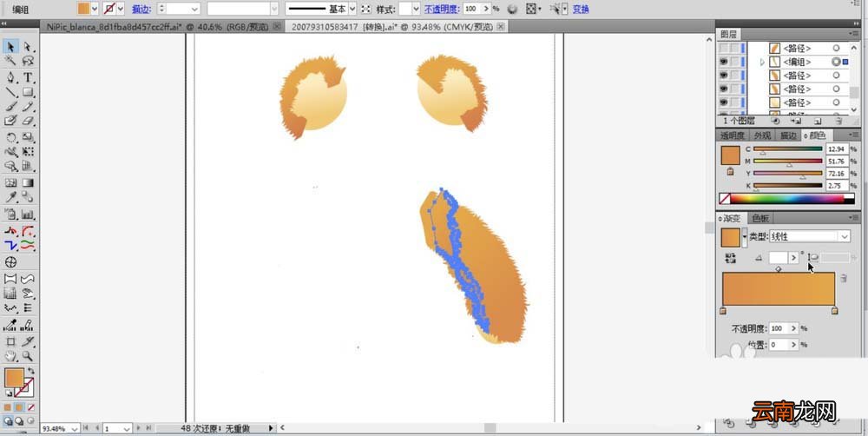This screenshot has width=868, height=436.
Task: Pick the Lasso tool
Action: 28,61
